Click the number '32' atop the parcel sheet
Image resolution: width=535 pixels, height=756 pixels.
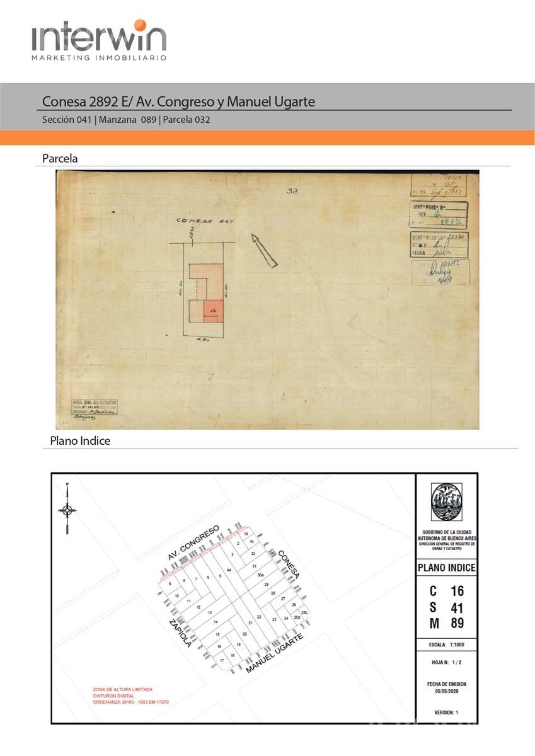(292, 190)
